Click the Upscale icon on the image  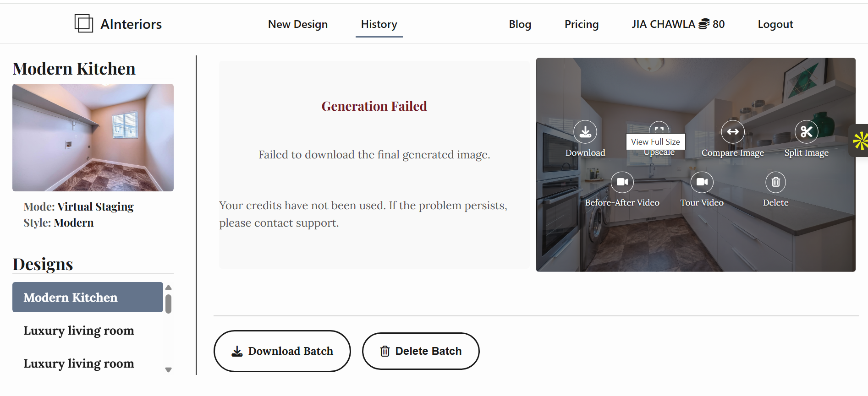click(659, 128)
